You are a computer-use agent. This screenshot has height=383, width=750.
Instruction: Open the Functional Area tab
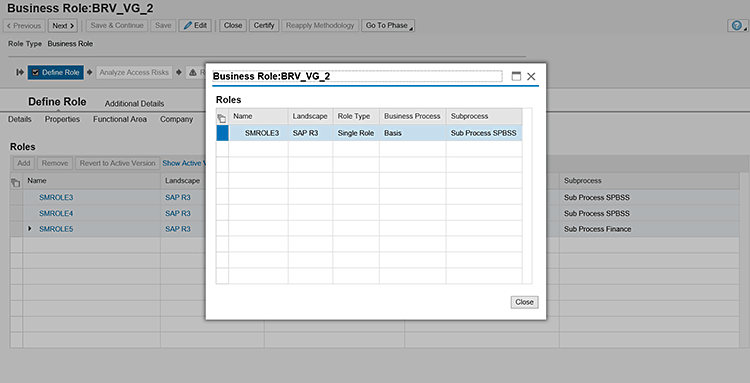[120, 120]
